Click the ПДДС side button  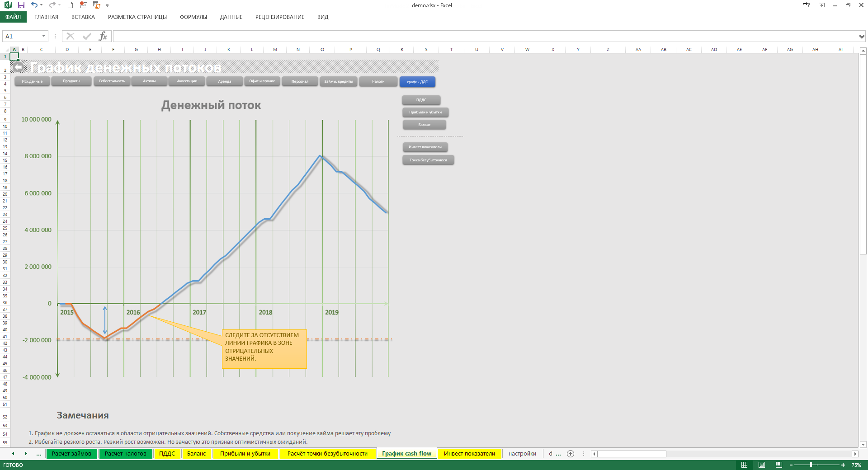pyautogui.click(x=421, y=100)
